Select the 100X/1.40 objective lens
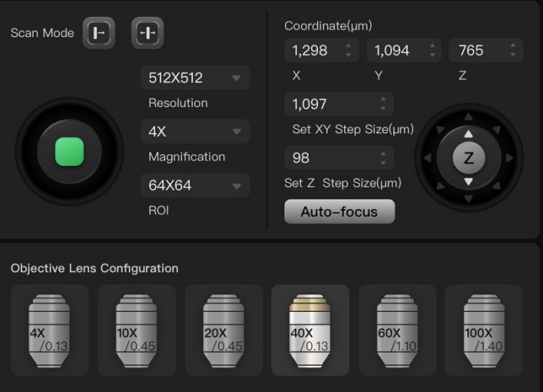543x392 pixels. point(483,329)
